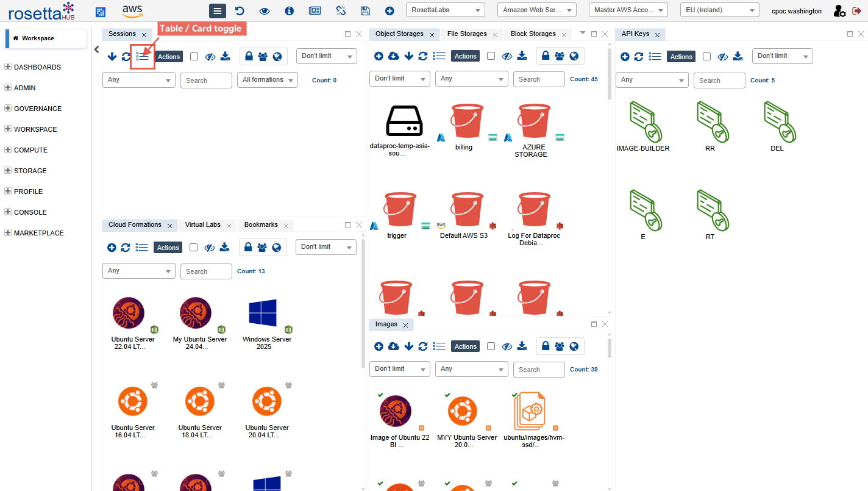Click the Search field in API Keys panel
This screenshot has width=868, height=491.
click(719, 81)
